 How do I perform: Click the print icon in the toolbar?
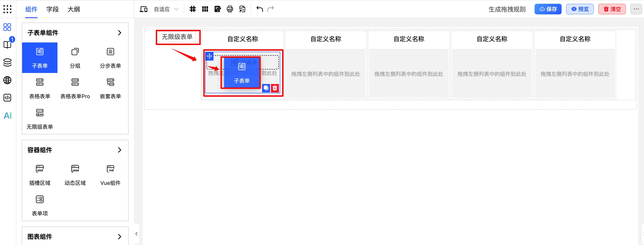229,9
